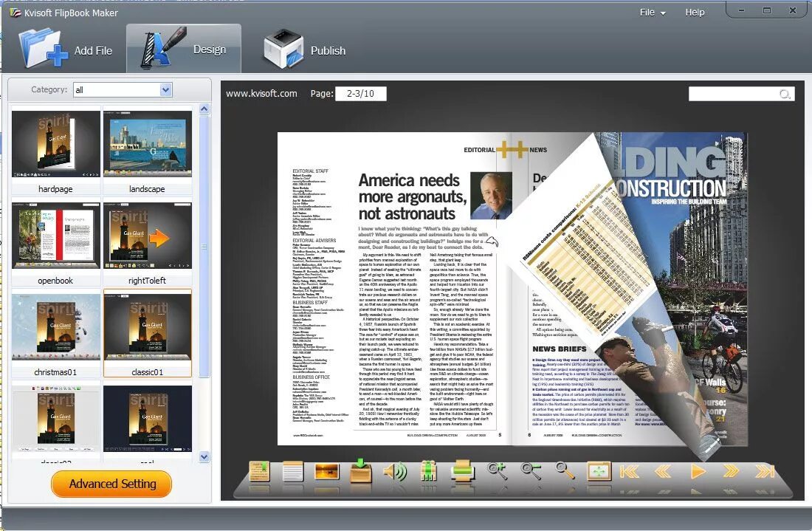Pick the classic01 template
Image resolution: width=812 pixels, height=531 pixels.
[x=148, y=334]
